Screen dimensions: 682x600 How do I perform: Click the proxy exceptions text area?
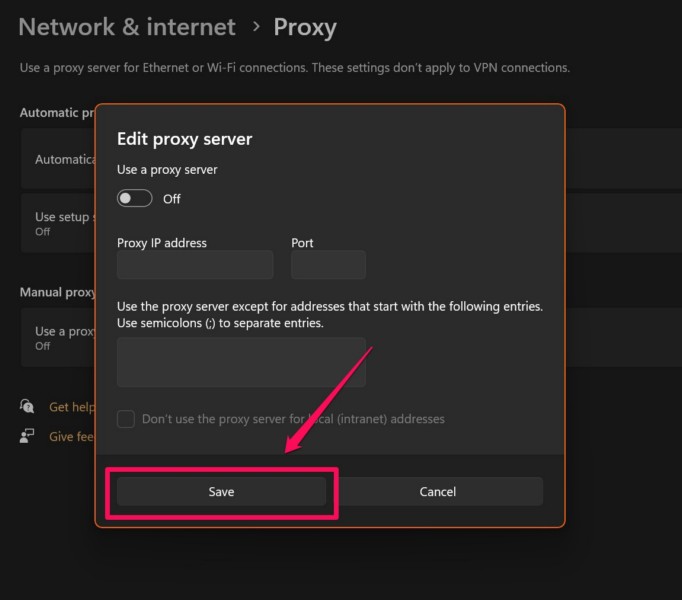point(241,362)
